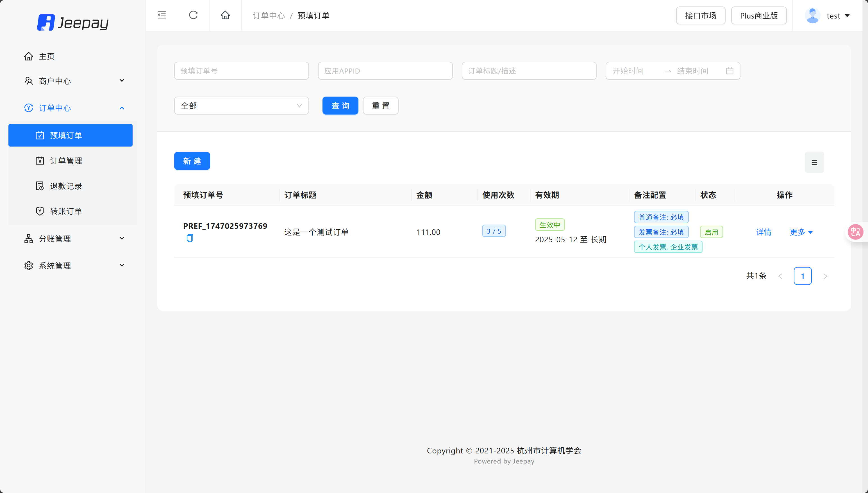Open the date range calendar icon
Viewport: 868px width, 493px height.
click(x=730, y=71)
